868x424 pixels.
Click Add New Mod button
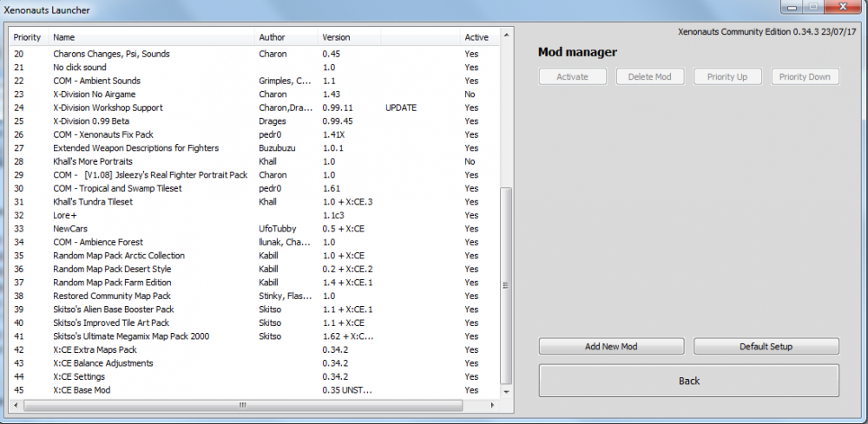click(x=611, y=347)
